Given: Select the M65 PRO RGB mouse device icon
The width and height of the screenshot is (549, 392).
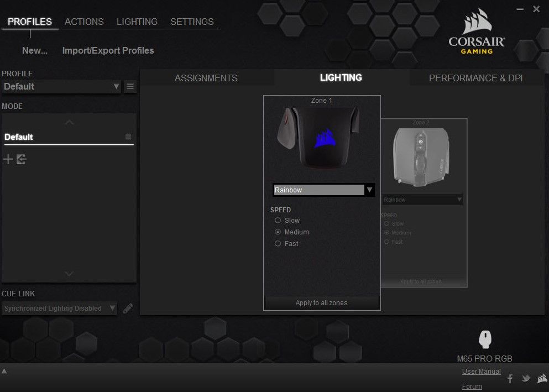Looking at the screenshot, I should coord(485,339).
